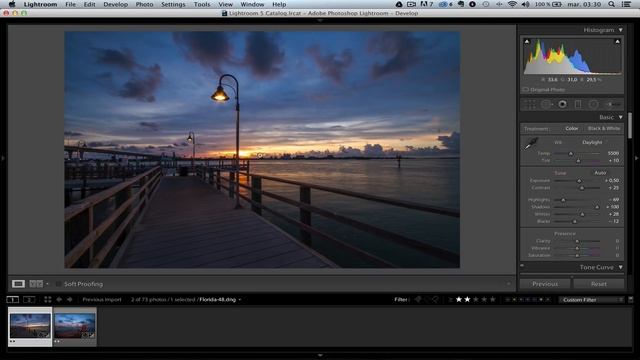This screenshot has height=360, width=640.
Task: Switch to Loupe view mode
Action: 18,284
